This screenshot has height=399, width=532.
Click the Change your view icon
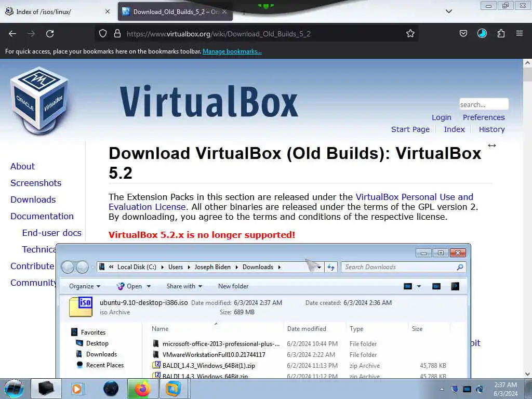[408, 286]
